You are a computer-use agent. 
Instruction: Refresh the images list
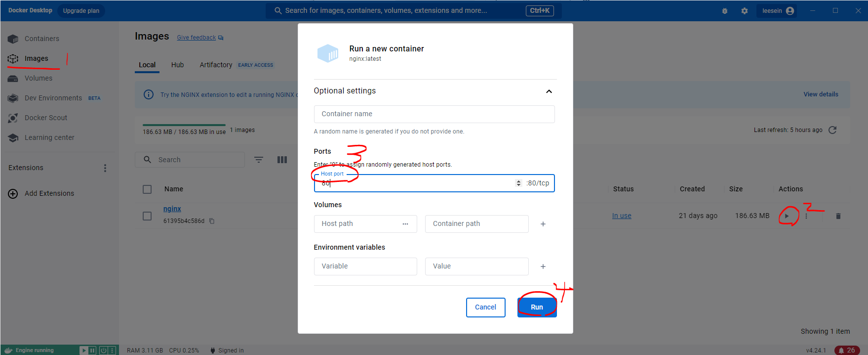832,130
